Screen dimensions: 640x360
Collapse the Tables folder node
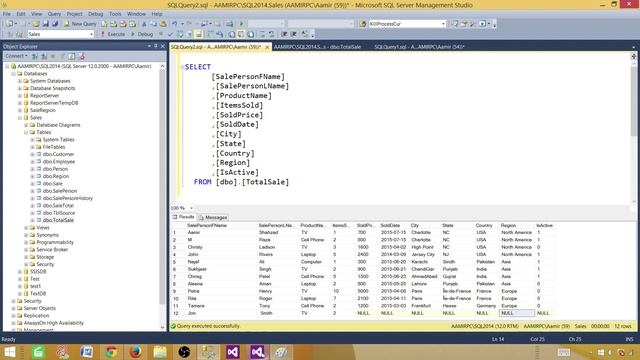(x=26, y=132)
